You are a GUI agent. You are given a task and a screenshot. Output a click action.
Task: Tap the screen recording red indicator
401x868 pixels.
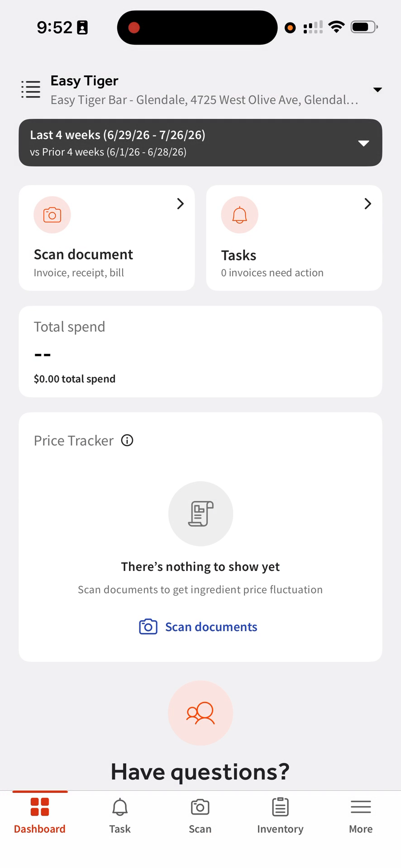tap(134, 28)
